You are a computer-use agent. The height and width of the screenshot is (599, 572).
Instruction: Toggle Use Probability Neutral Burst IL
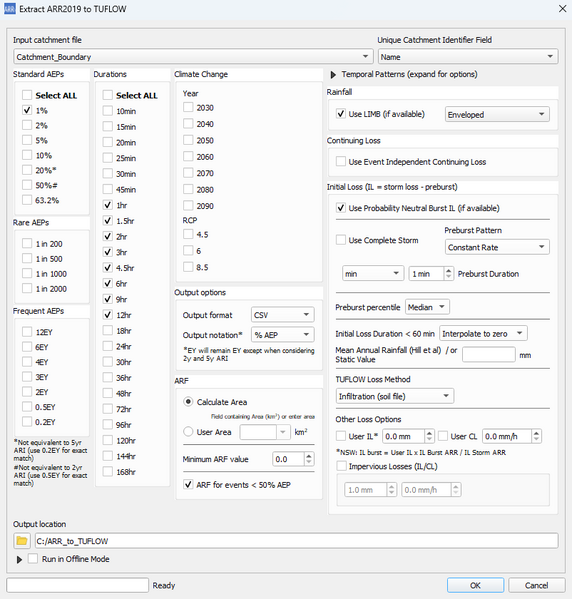click(340, 208)
